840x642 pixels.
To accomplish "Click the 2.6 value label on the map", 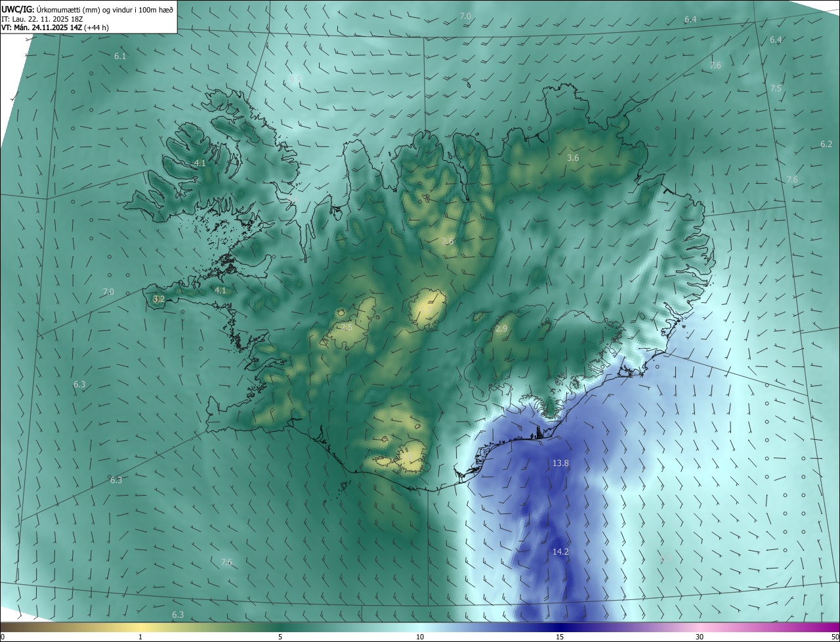I will (x=448, y=242).
